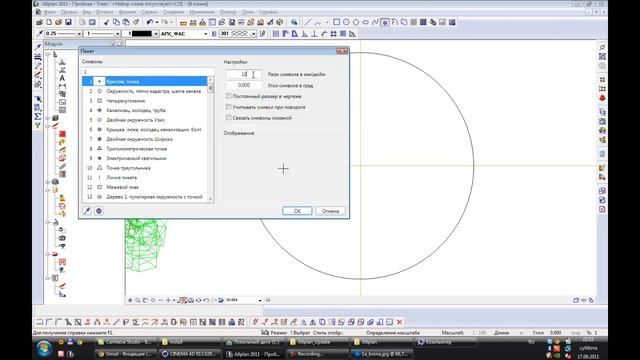
Task: Select symbol 9 Электрический светильник
Action: click(x=145, y=158)
